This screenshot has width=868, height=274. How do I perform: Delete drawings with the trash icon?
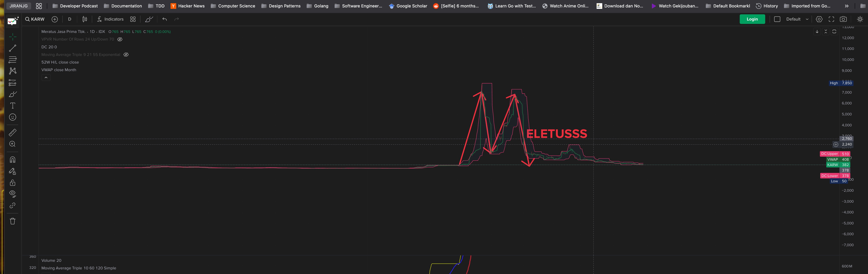(x=12, y=221)
